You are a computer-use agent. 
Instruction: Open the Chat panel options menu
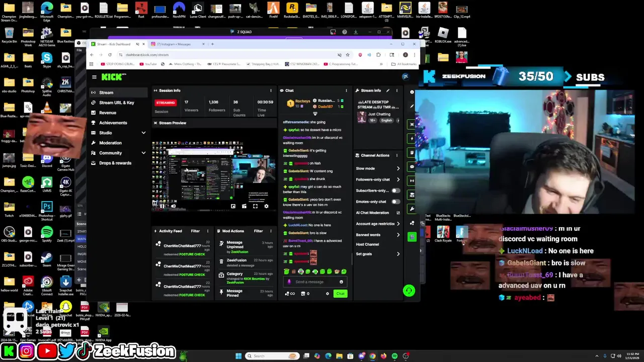click(346, 90)
